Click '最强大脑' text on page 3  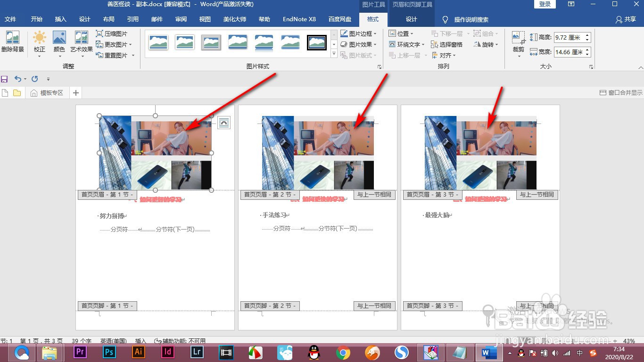(437, 215)
